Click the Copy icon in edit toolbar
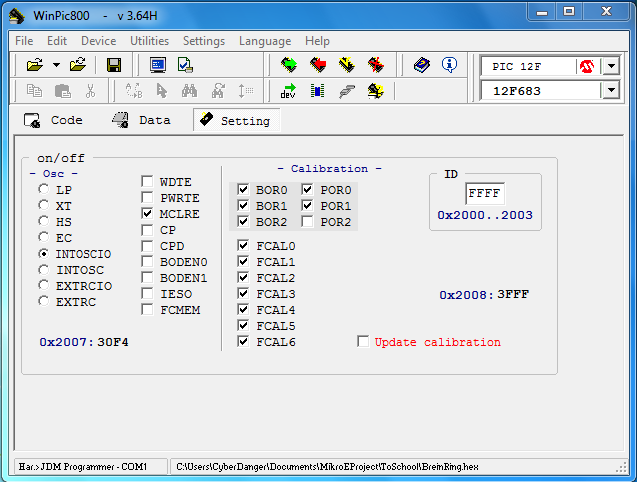This screenshot has height=482, width=637. pos(34,91)
